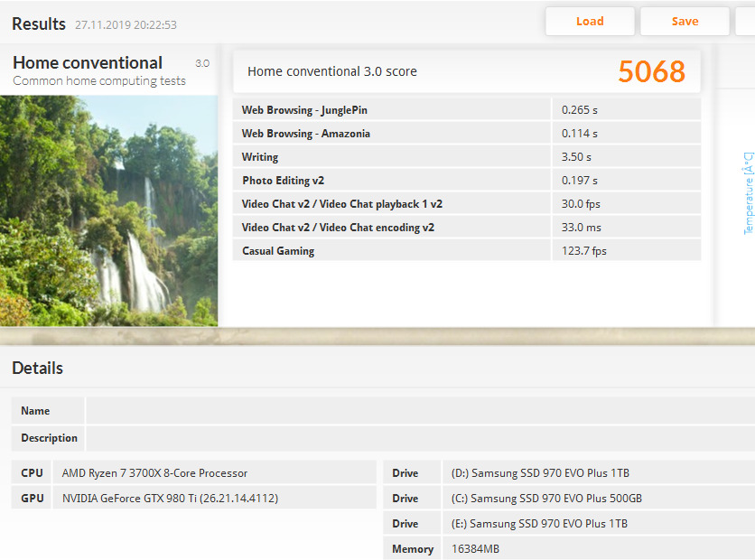Select the Web Browsing - Amazonia result row
The height and width of the screenshot is (560, 755).
(x=466, y=134)
